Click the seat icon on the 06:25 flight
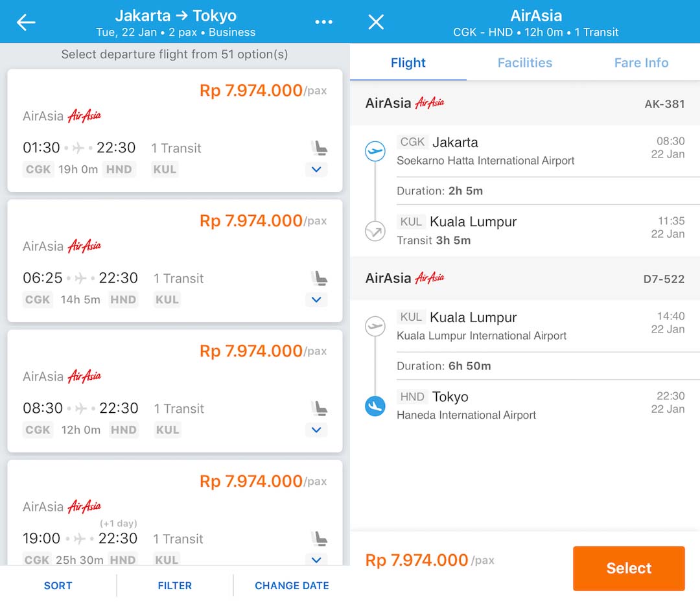Viewport: 700px width, 606px height. (318, 277)
